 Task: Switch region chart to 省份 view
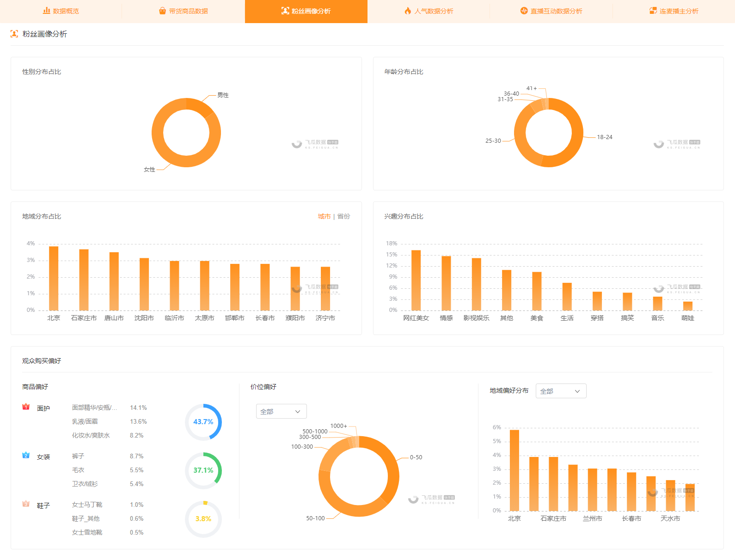343,216
